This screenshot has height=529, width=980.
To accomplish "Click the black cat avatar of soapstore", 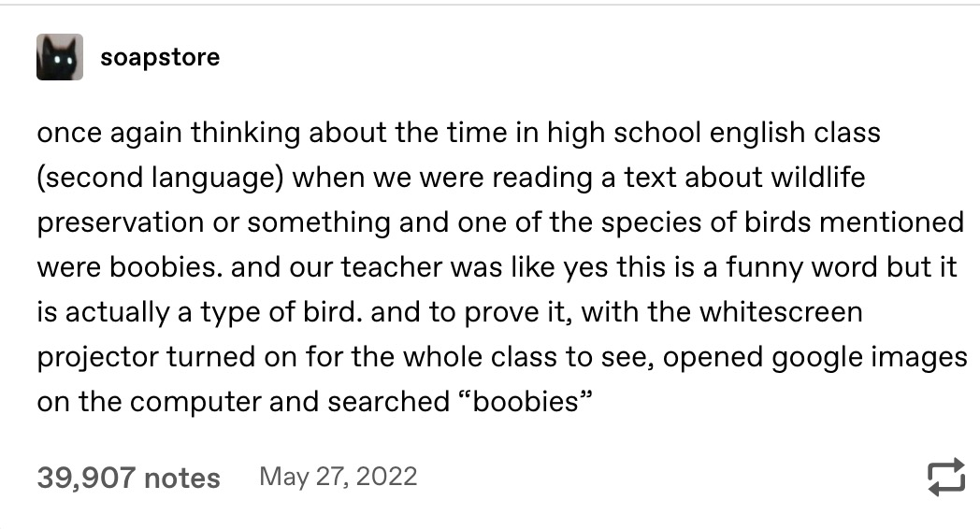I will [x=59, y=57].
